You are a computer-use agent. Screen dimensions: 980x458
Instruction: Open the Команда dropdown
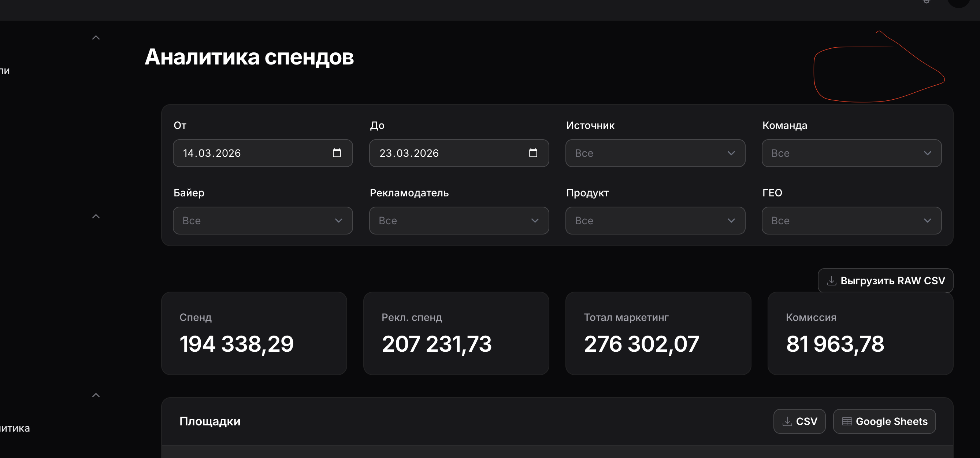coord(851,153)
